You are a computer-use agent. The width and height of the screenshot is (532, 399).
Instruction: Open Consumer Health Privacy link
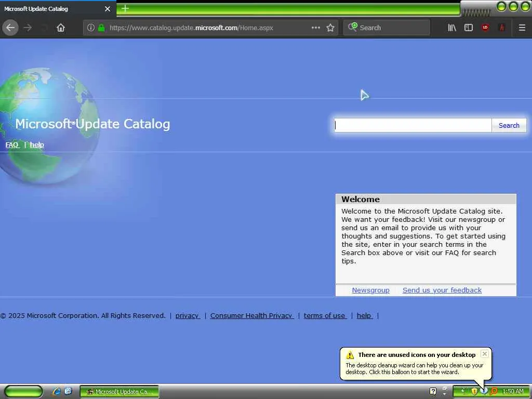tap(252, 315)
